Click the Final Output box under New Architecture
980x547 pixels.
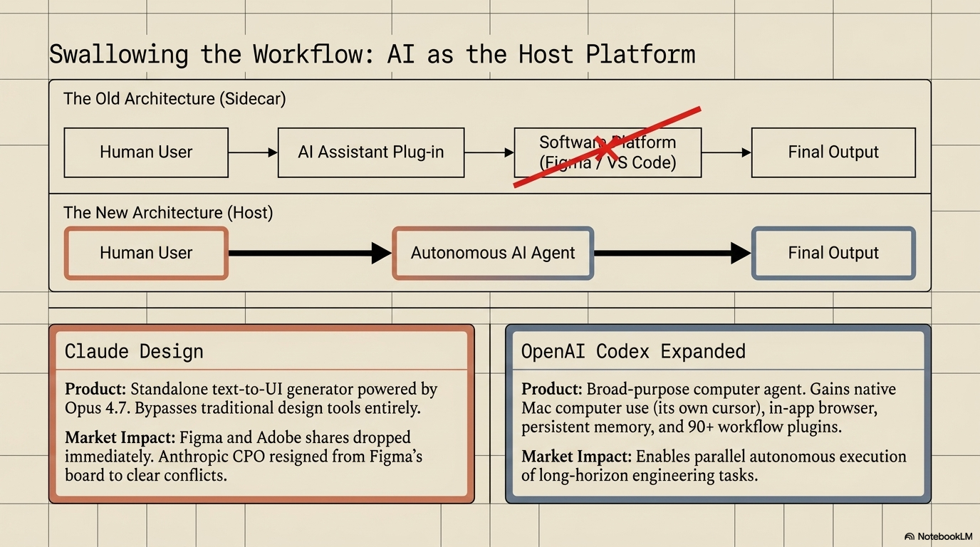(833, 253)
